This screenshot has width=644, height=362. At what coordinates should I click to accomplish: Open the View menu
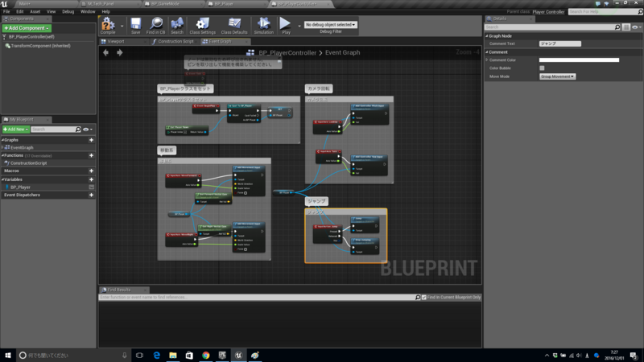coord(51,11)
